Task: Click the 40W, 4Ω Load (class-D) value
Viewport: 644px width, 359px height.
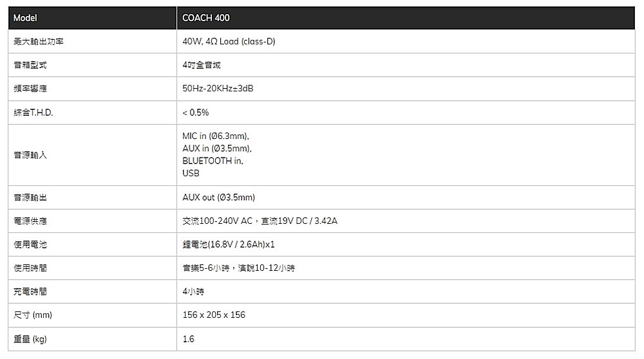Action: click(x=229, y=42)
